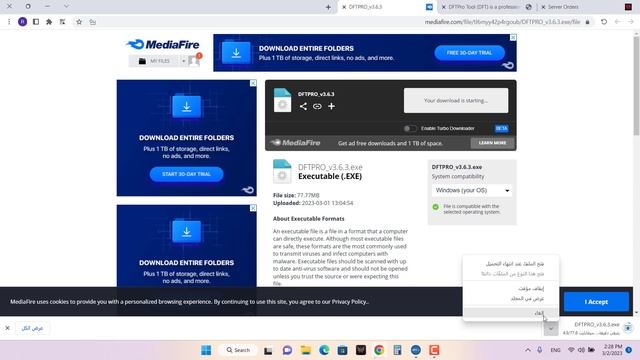Open the clock showing 2:28 PM

pyautogui.click(x=613, y=350)
